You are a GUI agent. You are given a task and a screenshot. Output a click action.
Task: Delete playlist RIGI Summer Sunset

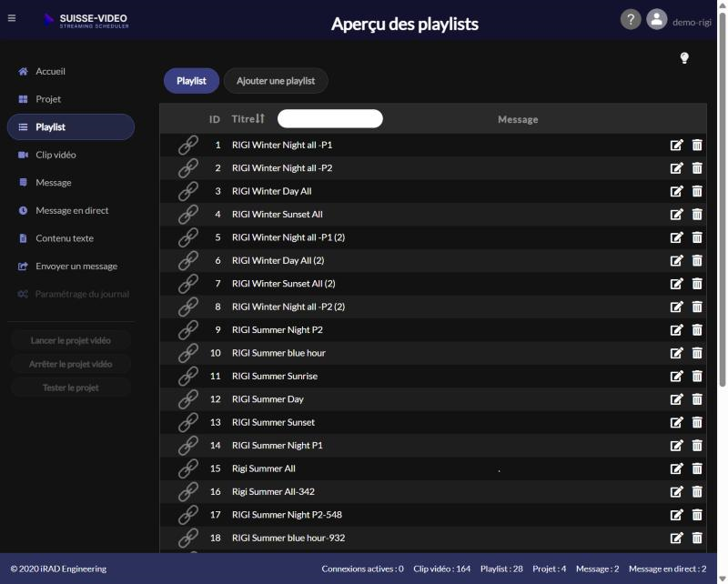coord(697,422)
